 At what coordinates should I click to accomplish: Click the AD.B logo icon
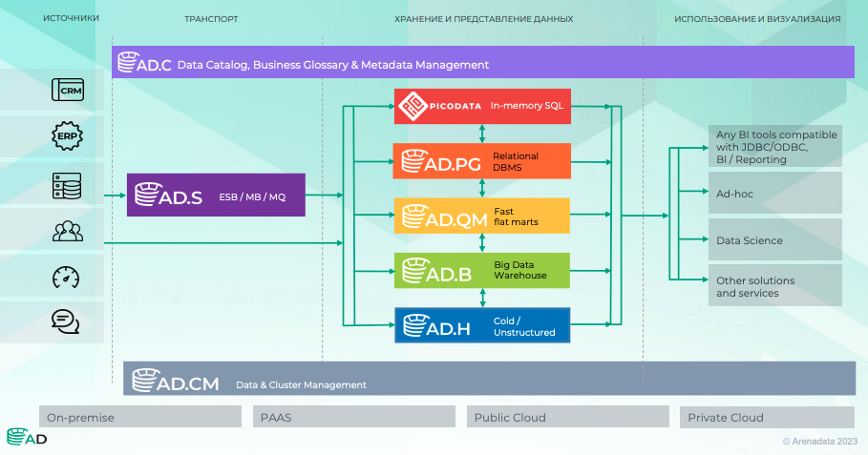click(436, 271)
